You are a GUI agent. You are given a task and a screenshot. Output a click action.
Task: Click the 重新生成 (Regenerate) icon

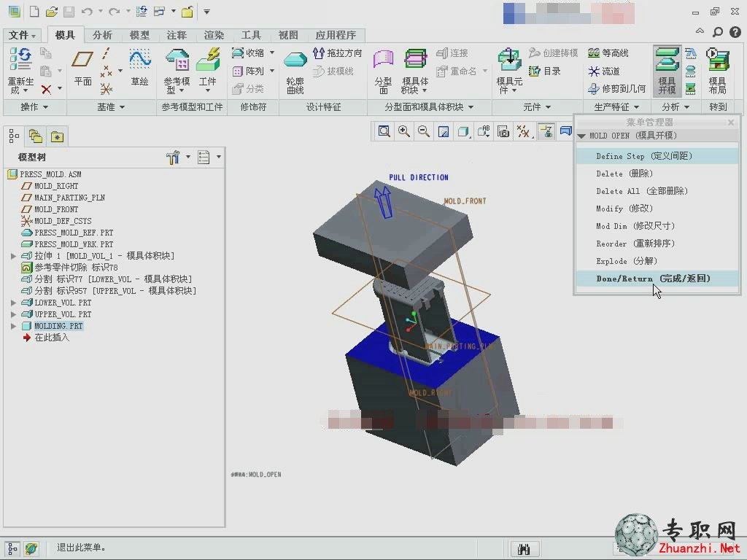[20, 59]
